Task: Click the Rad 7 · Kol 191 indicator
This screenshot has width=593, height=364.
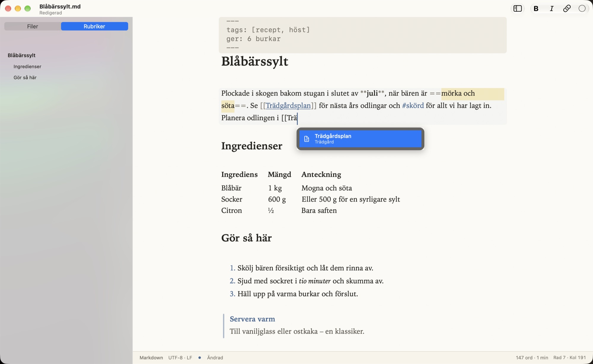Action: [570, 357]
